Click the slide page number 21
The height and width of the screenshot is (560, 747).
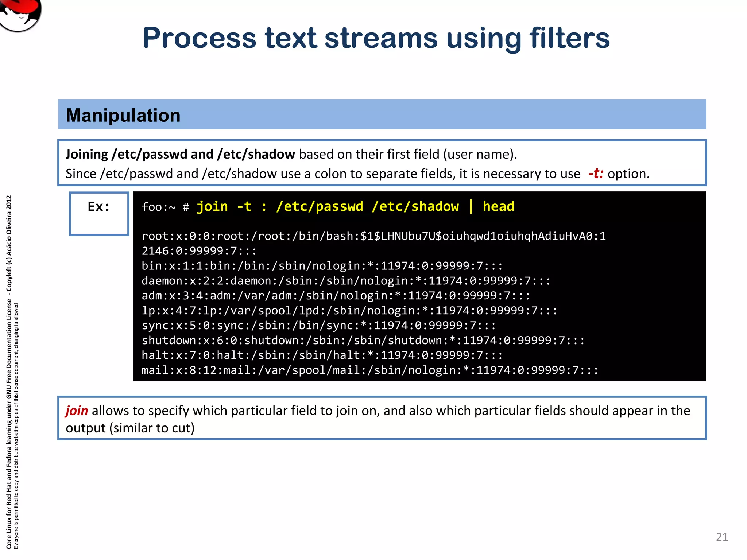click(x=722, y=537)
